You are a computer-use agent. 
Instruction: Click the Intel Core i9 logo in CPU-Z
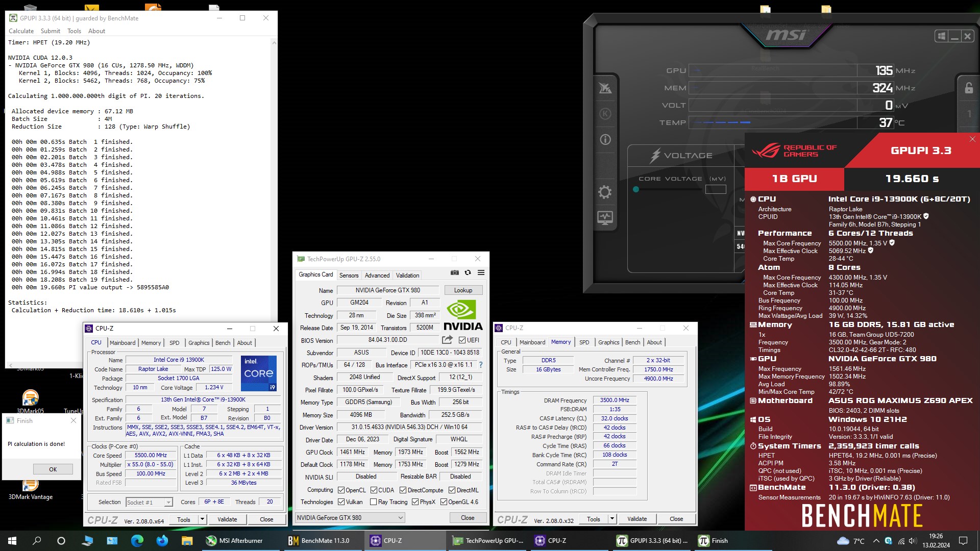pos(259,373)
